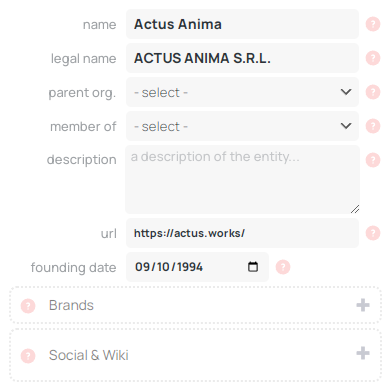This screenshot has width=391, height=388.
Task: Show help for founding date field
Action: click(283, 267)
